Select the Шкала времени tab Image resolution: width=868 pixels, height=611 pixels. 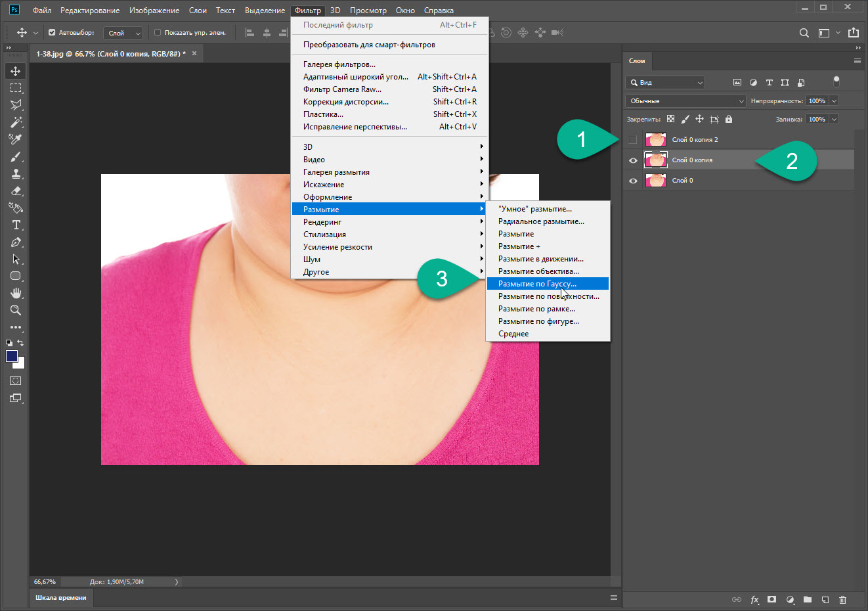pyautogui.click(x=60, y=597)
